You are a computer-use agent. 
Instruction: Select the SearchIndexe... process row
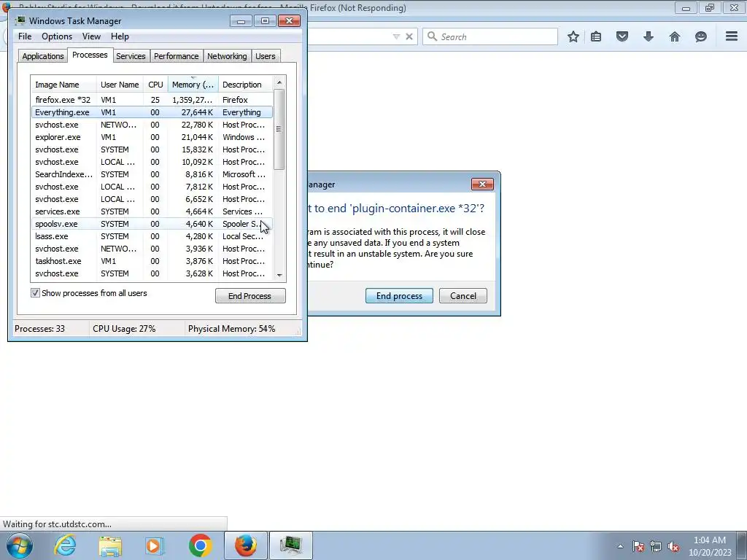(152, 174)
